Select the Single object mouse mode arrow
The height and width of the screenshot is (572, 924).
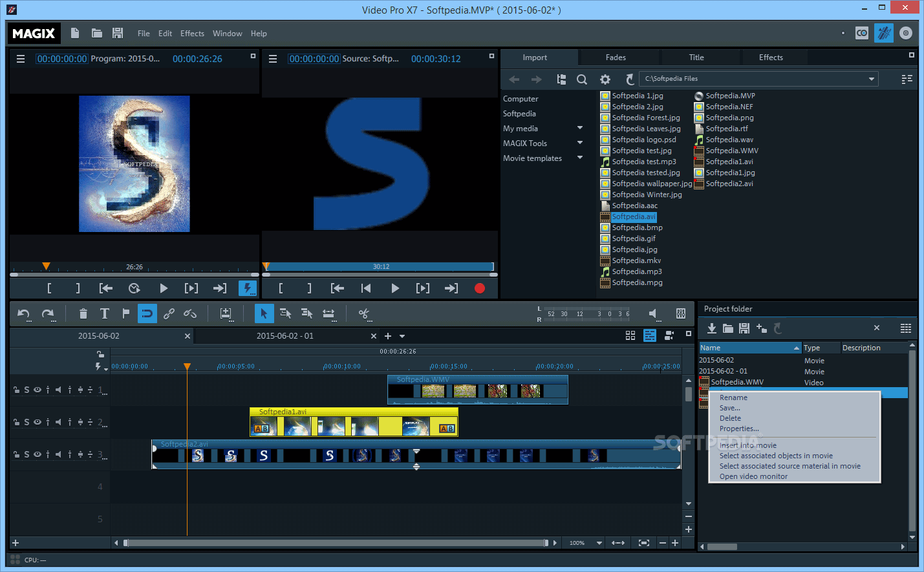[264, 313]
